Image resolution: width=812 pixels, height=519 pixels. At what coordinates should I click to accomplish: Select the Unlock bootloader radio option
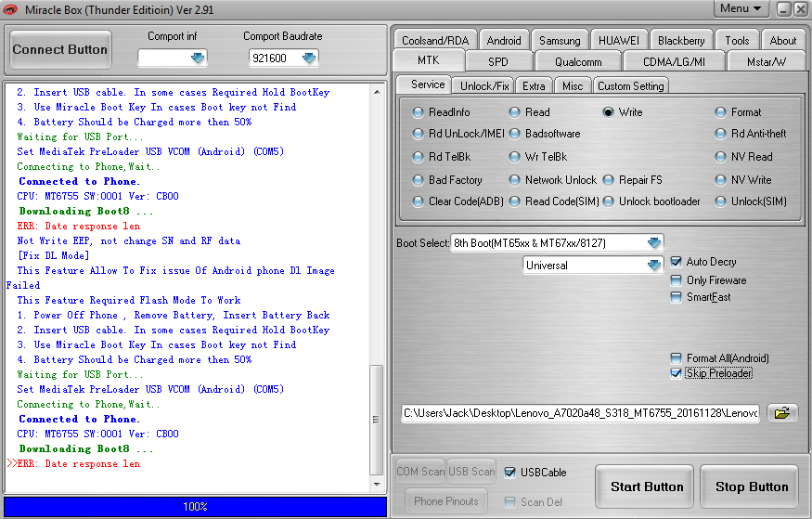click(608, 201)
